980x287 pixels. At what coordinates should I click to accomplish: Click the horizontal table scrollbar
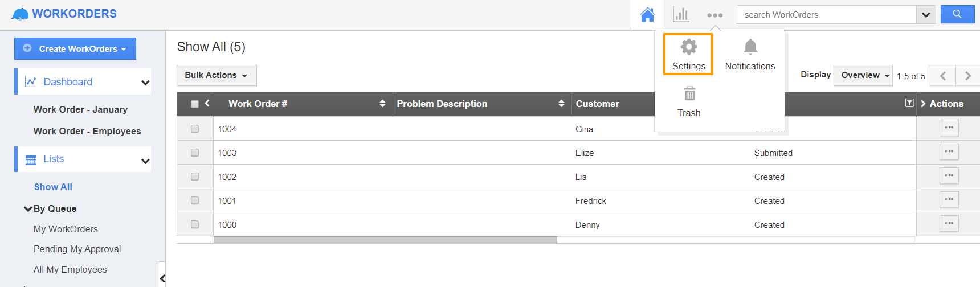pos(385,240)
